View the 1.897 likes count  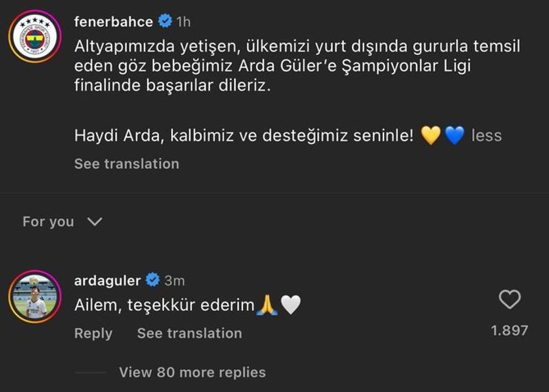(x=509, y=330)
